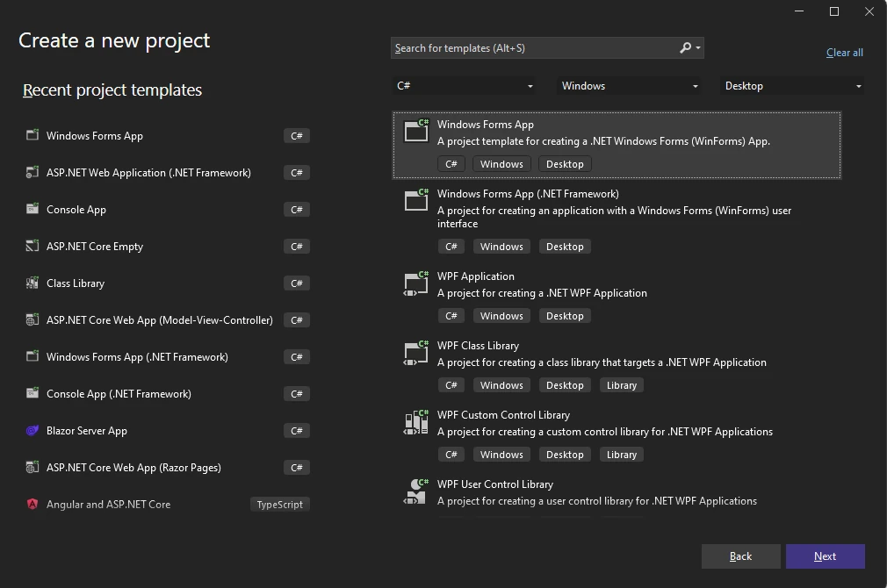Click the Angular and ASP.NET Core icon
The image size is (887, 588).
32,504
